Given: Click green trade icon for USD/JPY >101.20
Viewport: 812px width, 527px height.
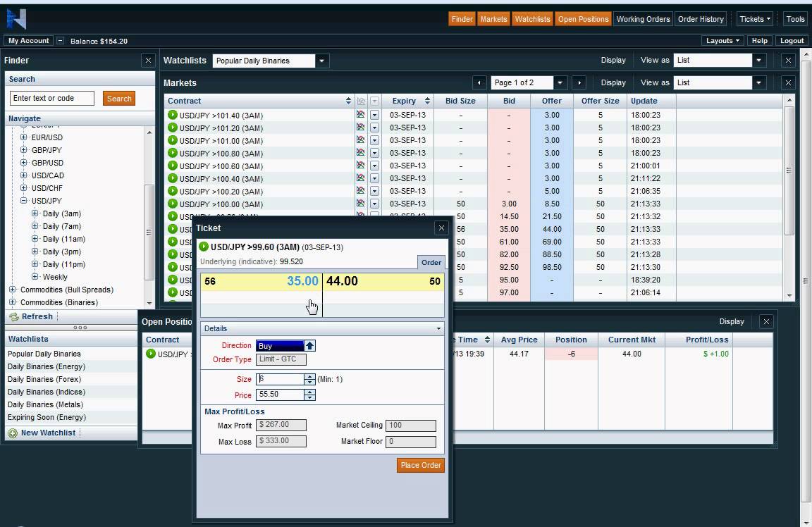Looking at the screenshot, I should (173, 128).
